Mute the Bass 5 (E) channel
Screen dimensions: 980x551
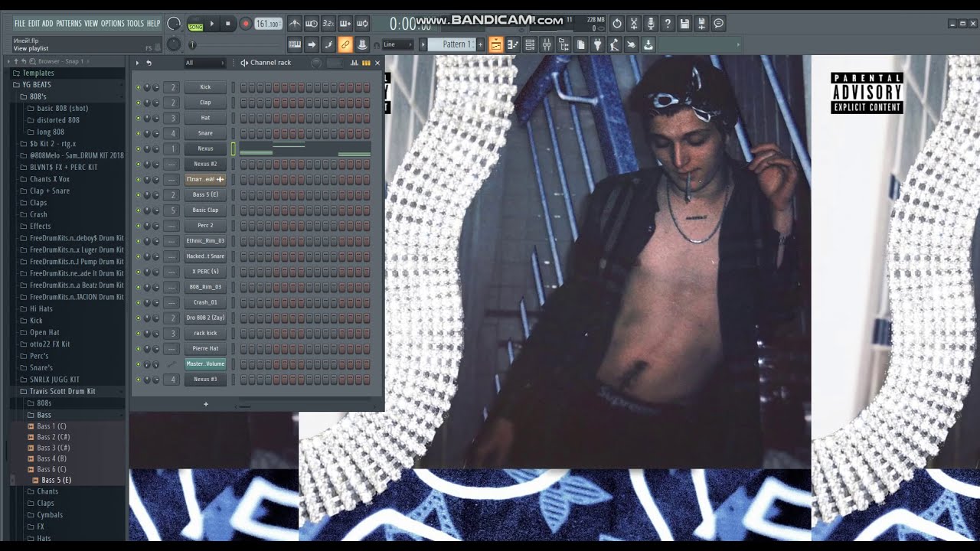[139, 194]
